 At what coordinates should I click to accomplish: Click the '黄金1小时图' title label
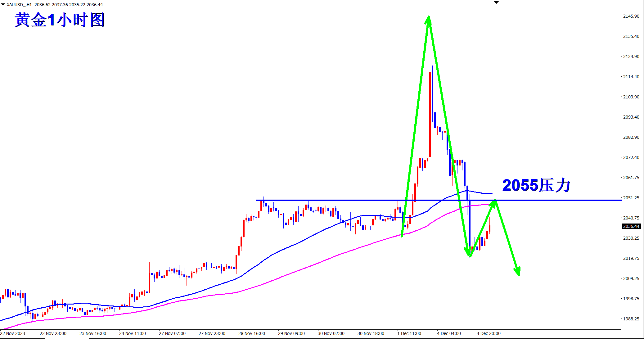point(60,20)
